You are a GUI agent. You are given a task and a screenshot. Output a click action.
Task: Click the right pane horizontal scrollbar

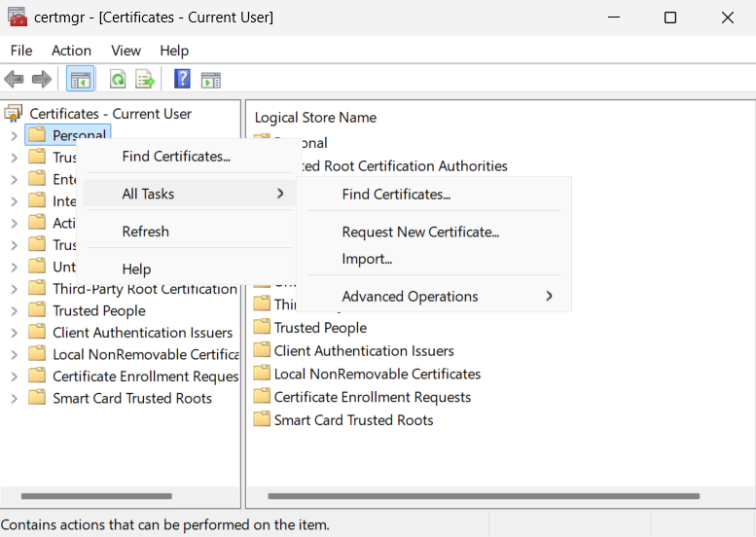pos(484,496)
